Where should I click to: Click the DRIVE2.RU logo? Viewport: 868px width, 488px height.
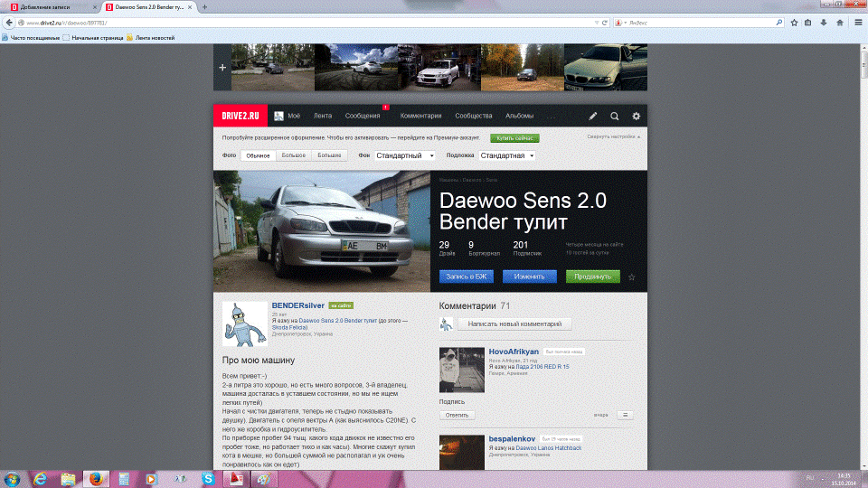(x=241, y=117)
